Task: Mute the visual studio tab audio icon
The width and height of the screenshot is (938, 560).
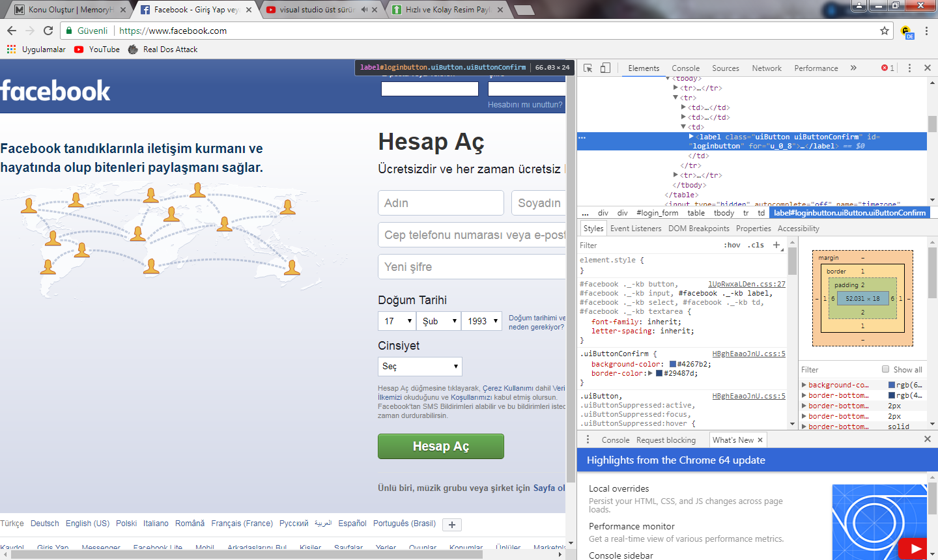Action: (x=365, y=10)
